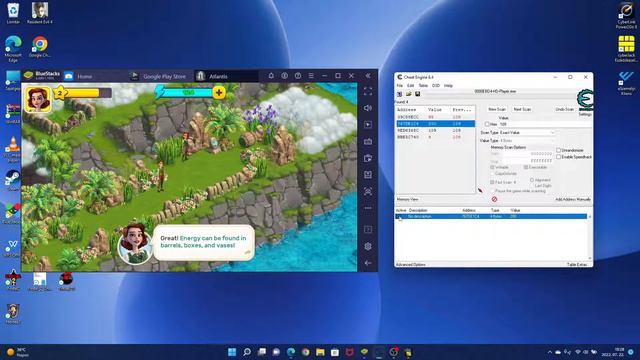The width and height of the screenshot is (640, 360).
Task: Click the Windows Start button in taskbar
Action: coord(232,352)
